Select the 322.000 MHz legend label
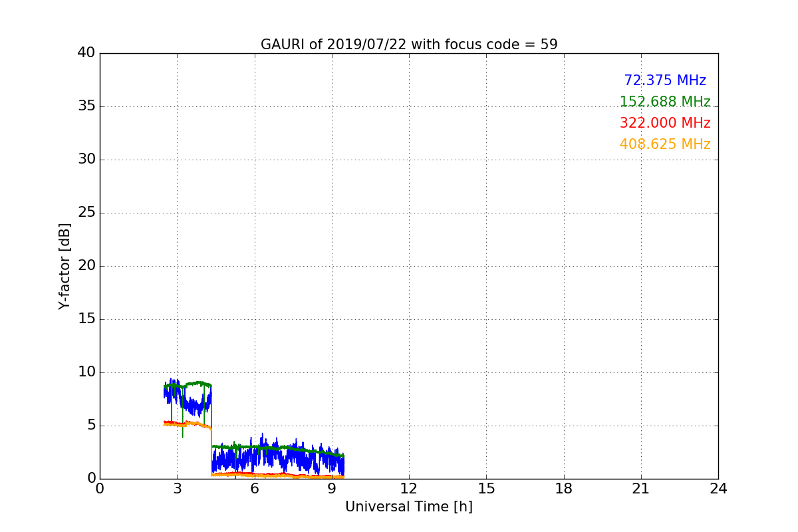This screenshot has width=798, height=532. [x=665, y=123]
